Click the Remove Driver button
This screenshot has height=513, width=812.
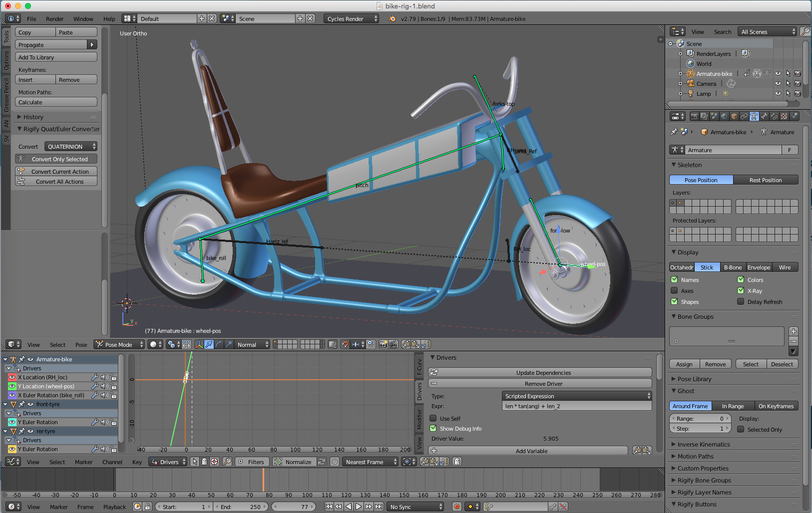pos(543,384)
